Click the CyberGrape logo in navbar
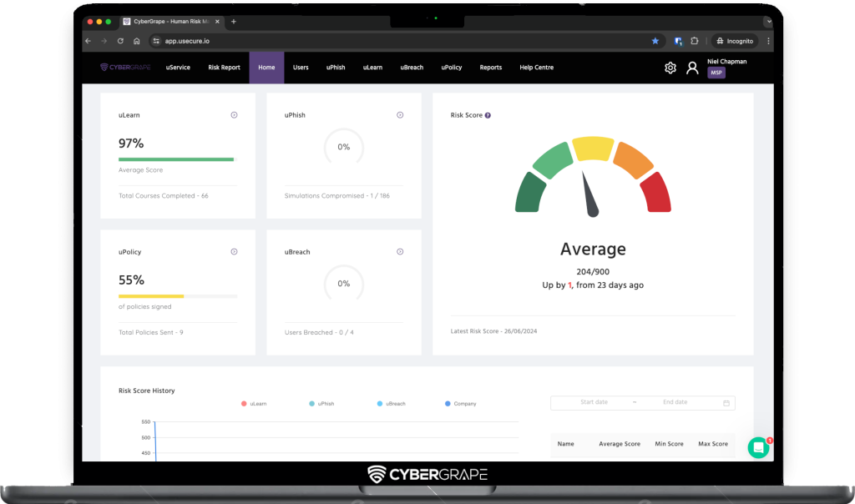The image size is (855, 504). (x=125, y=68)
